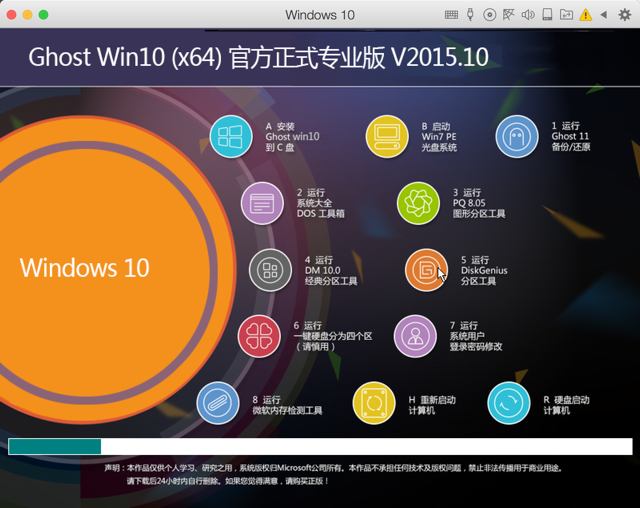Open the shared folders icon in the title bar
Screen dimensions: 640x508
[566, 15]
